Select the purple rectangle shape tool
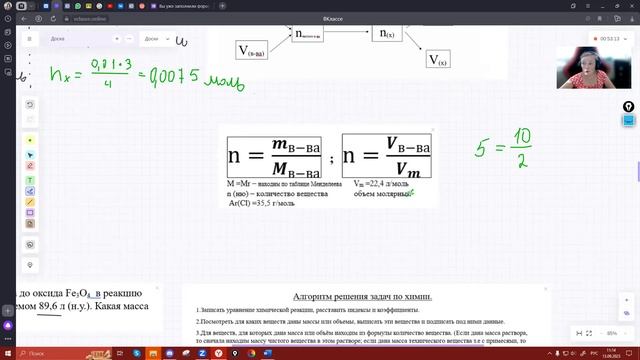Screen dimensions: 640x360 30,213
